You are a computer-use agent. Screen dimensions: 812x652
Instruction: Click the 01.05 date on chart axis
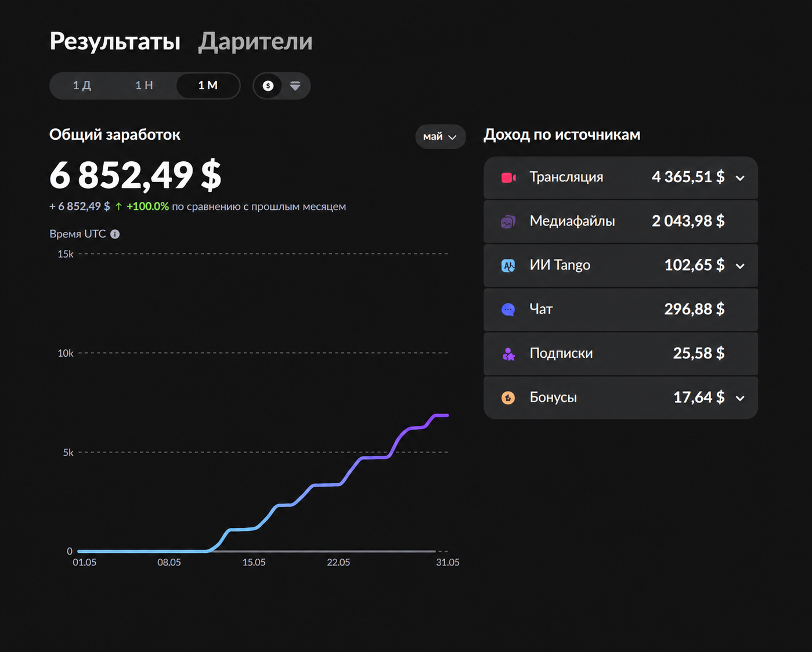(x=84, y=563)
